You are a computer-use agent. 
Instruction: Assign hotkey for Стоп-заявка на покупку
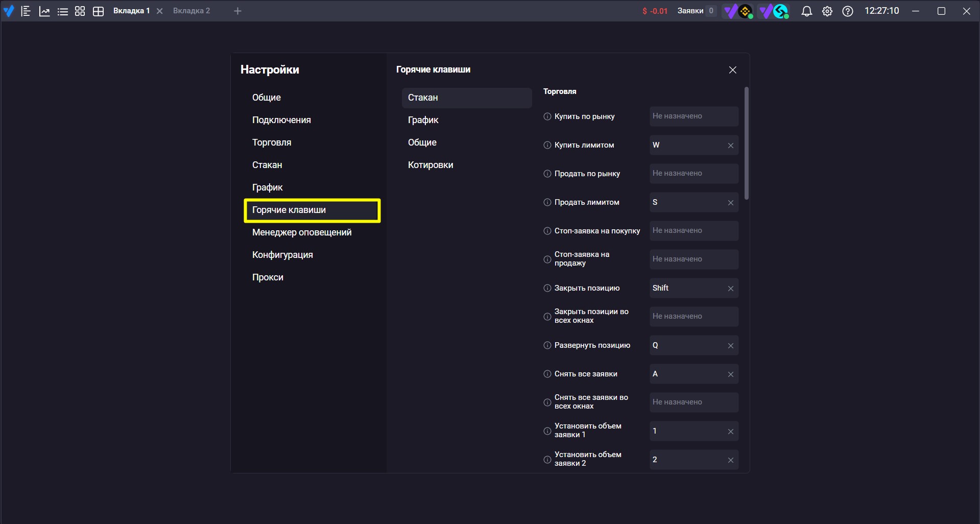coord(694,231)
